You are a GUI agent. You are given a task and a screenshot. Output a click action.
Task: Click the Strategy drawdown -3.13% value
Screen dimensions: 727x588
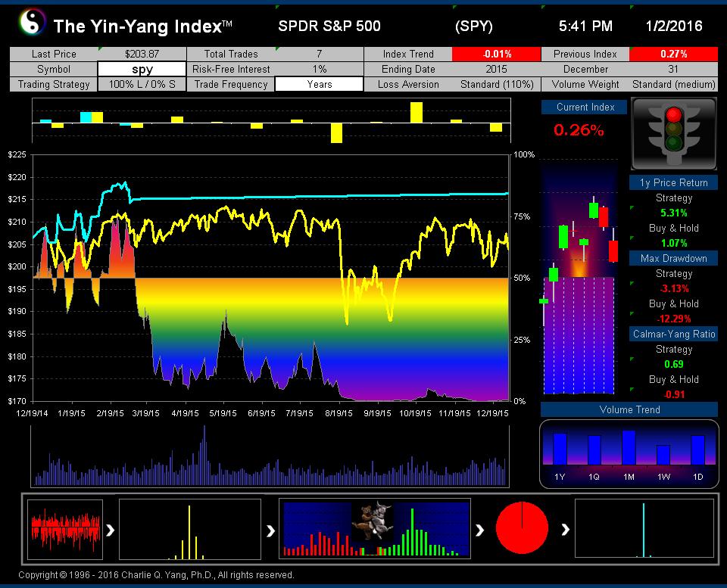pyautogui.click(x=674, y=288)
